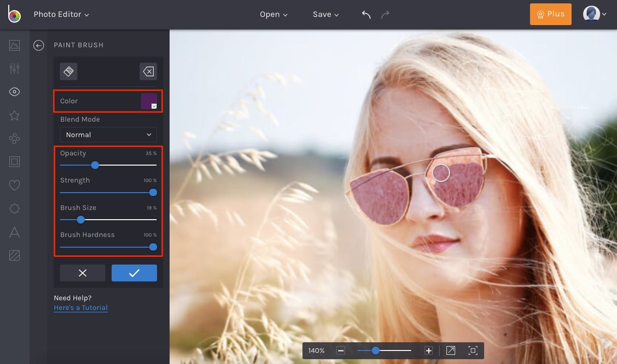Select the Paint Brush tool icon
Image resolution: width=617 pixels, height=364 pixels.
(69, 71)
